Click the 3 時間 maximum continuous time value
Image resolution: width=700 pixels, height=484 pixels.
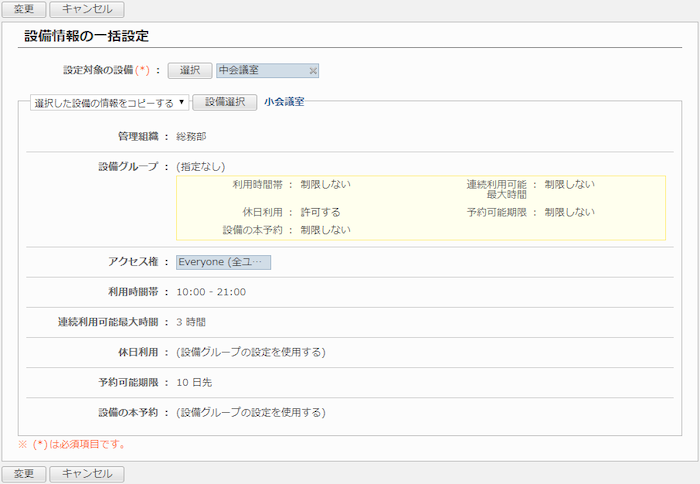click(191, 322)
